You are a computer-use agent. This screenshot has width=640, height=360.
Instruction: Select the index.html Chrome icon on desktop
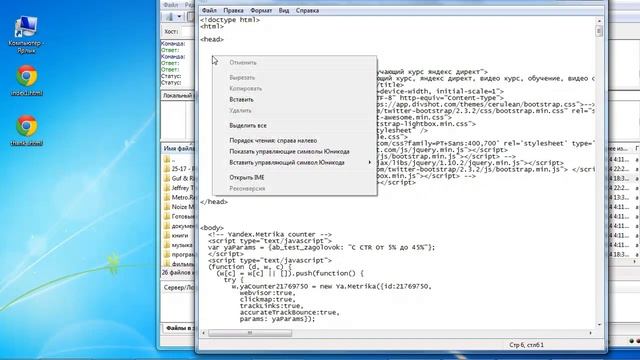click(x=27, y=81)
